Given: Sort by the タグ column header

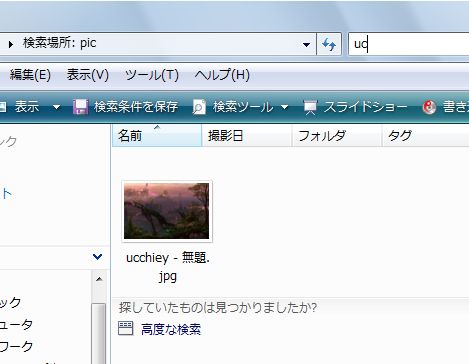Looking at the screenshot, I should [x=425, y=135].
